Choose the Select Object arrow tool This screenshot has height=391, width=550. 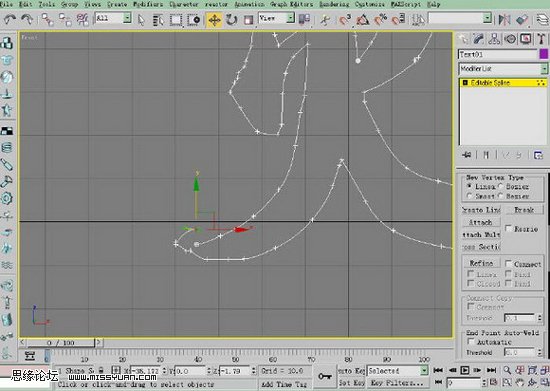point(141,20)
